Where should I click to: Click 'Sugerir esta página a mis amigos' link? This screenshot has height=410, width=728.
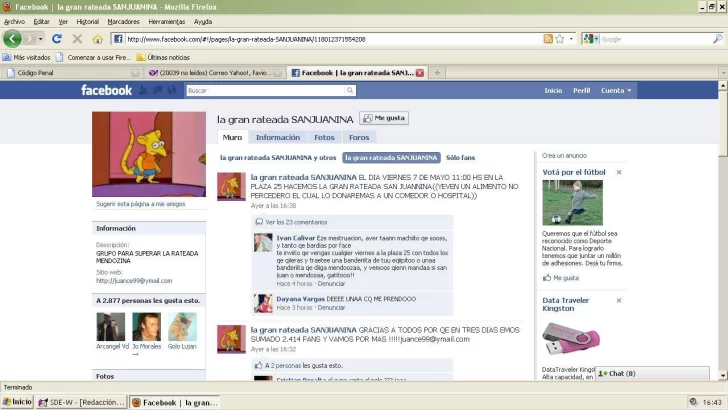(x=141, y=203)
